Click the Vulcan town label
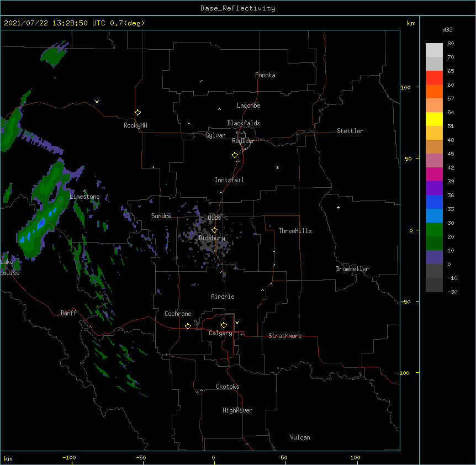476x465 pixels. 300,437
